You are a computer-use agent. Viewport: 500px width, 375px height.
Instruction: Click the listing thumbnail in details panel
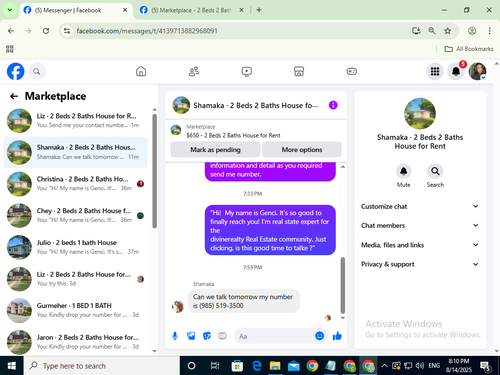pyautogui.click(x=420, y=114)
